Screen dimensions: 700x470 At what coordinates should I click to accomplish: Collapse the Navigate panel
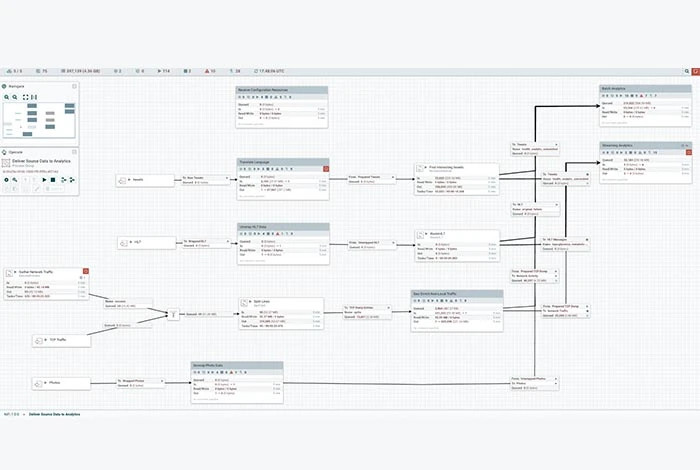pyautogui.click(x=75, y=86)
